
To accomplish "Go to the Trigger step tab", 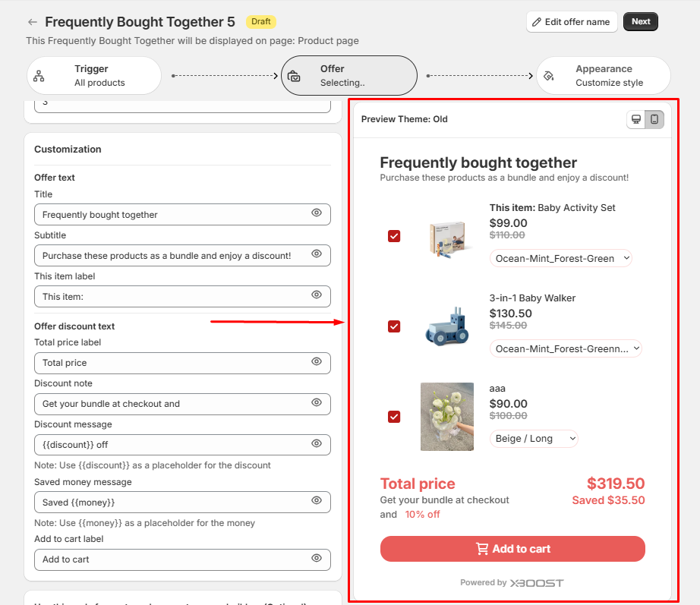I will [x=94, y=75].
